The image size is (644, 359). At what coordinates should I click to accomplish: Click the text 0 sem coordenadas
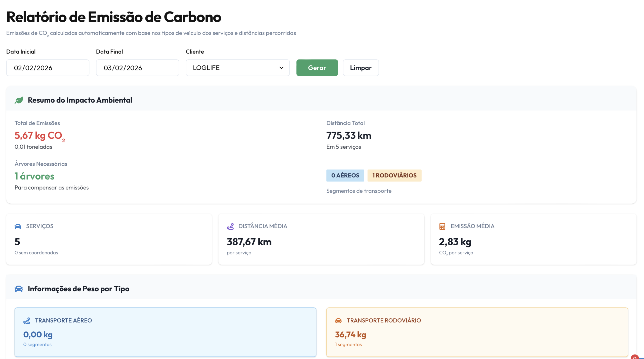click(36, 253)
